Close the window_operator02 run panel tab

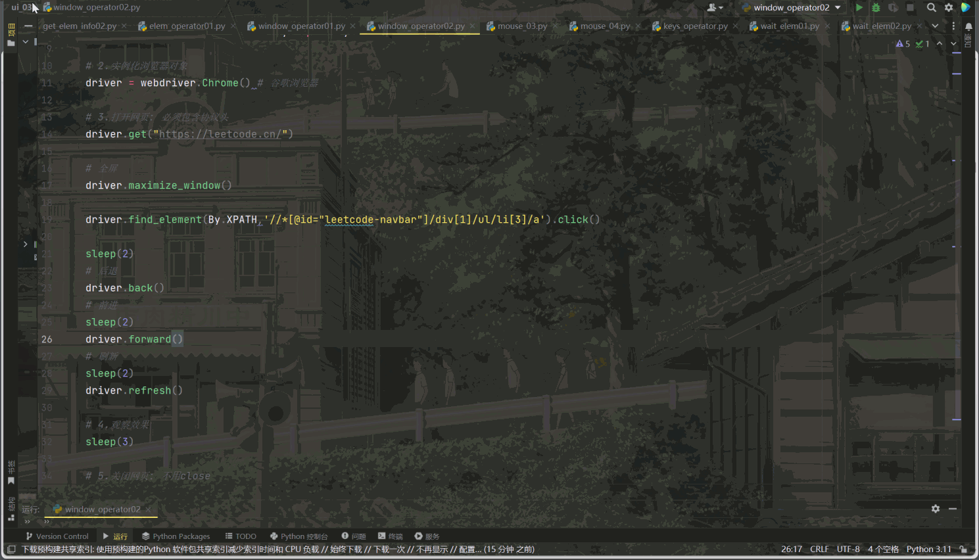point(149,509)
